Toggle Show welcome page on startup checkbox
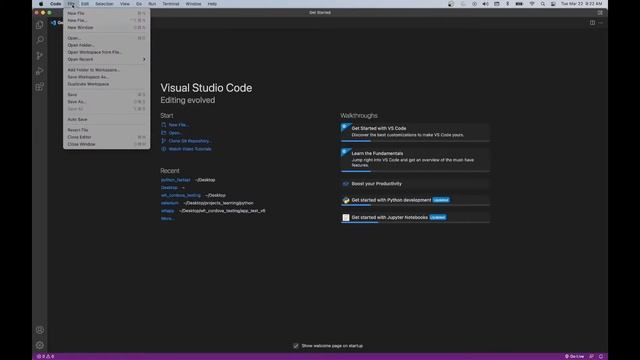Viewport: 640px width, 360px height. point(296,346)
